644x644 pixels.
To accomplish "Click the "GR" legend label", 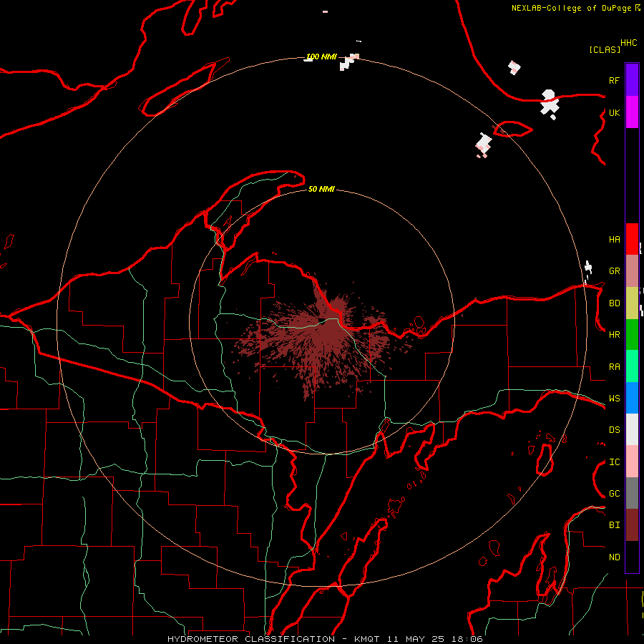I will [x=615, y=271].
